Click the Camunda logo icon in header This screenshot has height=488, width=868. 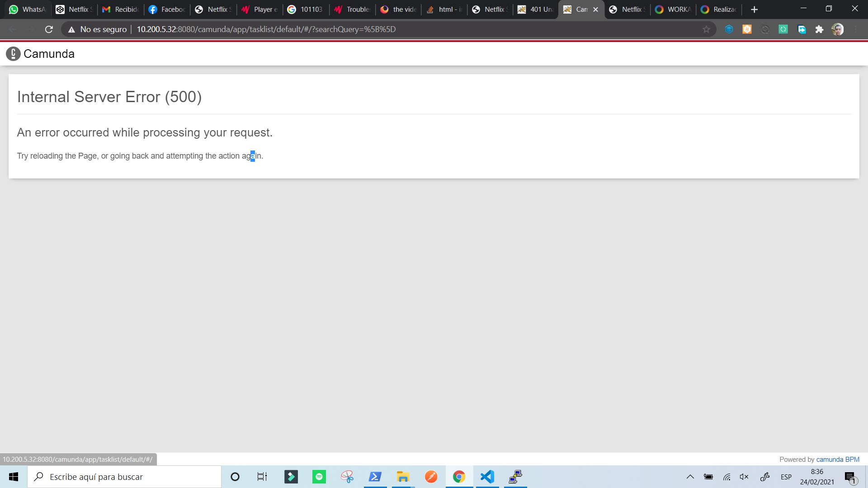13,54
